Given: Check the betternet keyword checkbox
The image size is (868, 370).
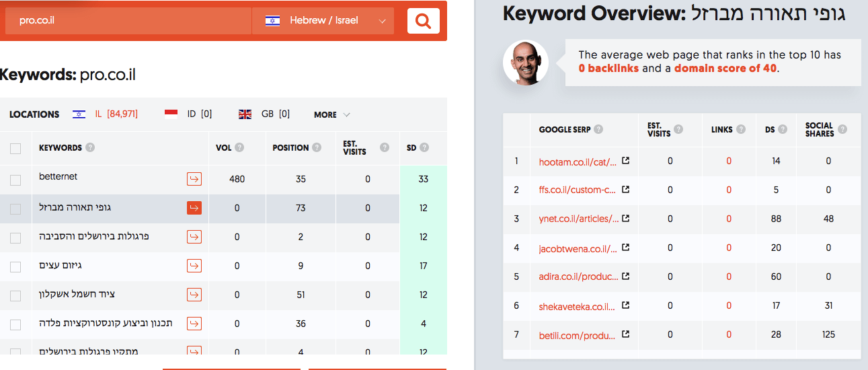Looking at the screenshot, I should (15, 180).
